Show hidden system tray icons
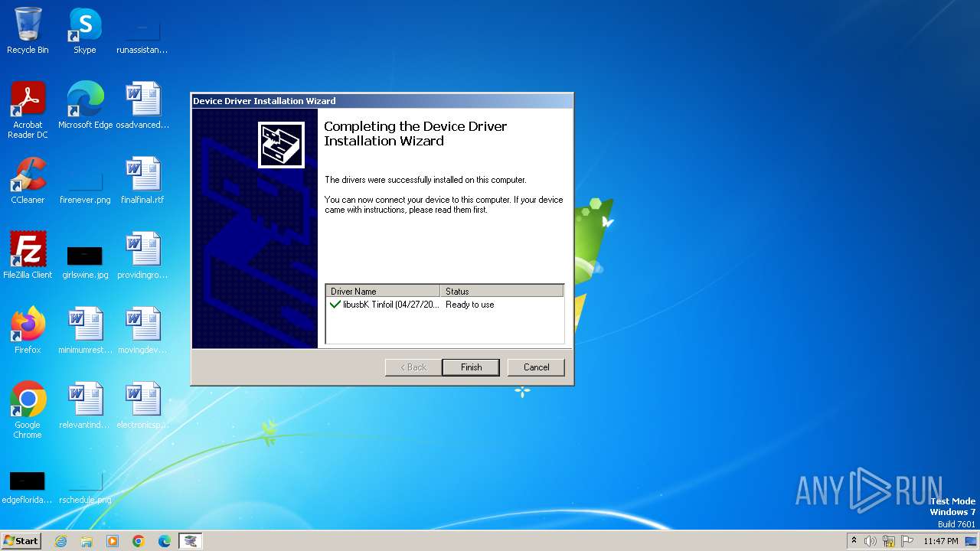The image size is (980, 551). point(854,540)
